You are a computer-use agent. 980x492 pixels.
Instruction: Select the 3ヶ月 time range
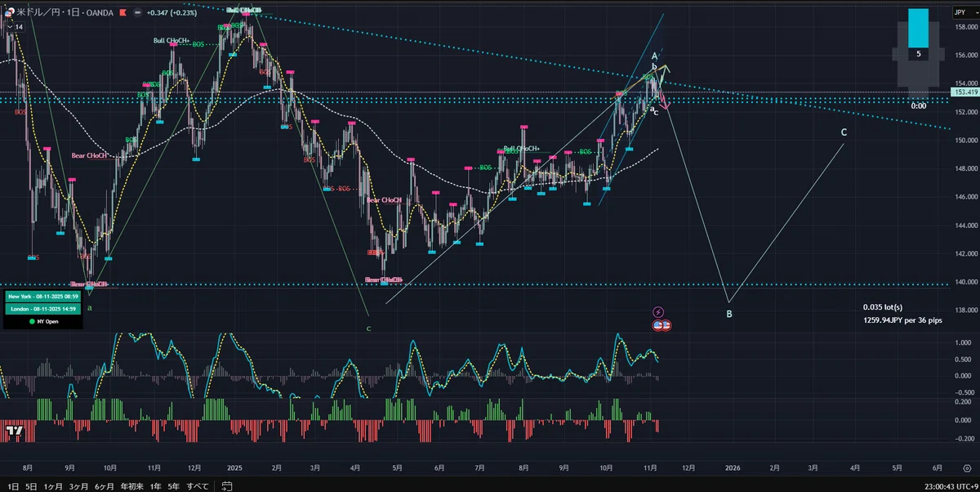click(x=79, y=486)
